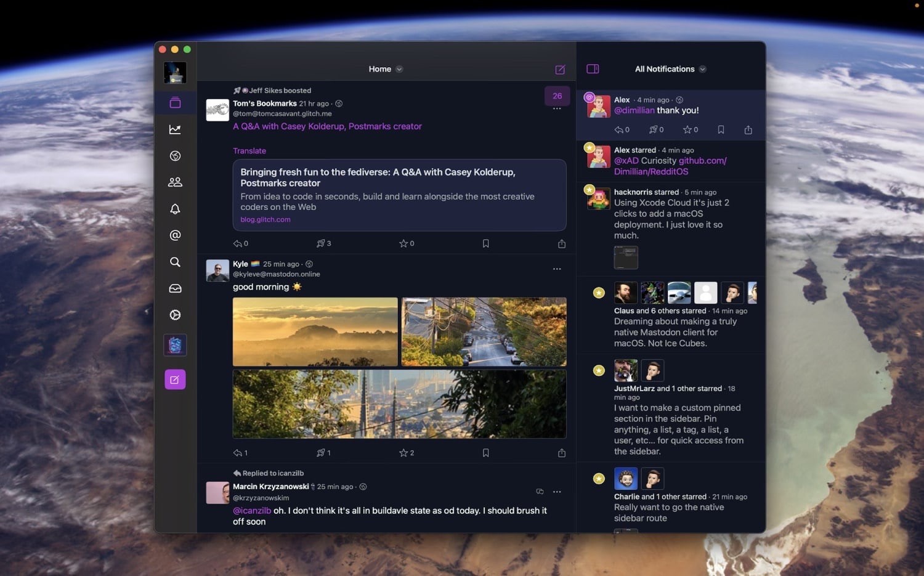This screenshot has width=924, height=576.
Task: Click the 26 unread posts badge
Action: click(x=557, y=95)
